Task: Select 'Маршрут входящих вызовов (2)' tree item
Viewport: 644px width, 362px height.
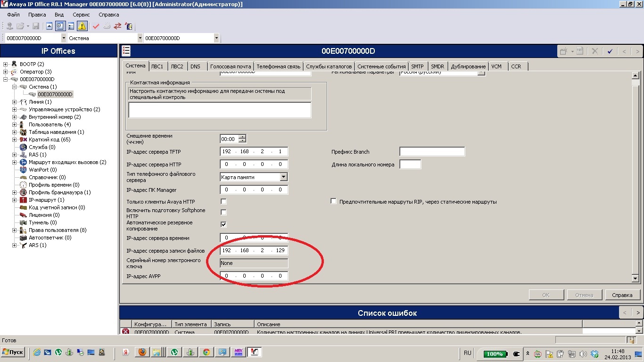Action: point(67,162)
